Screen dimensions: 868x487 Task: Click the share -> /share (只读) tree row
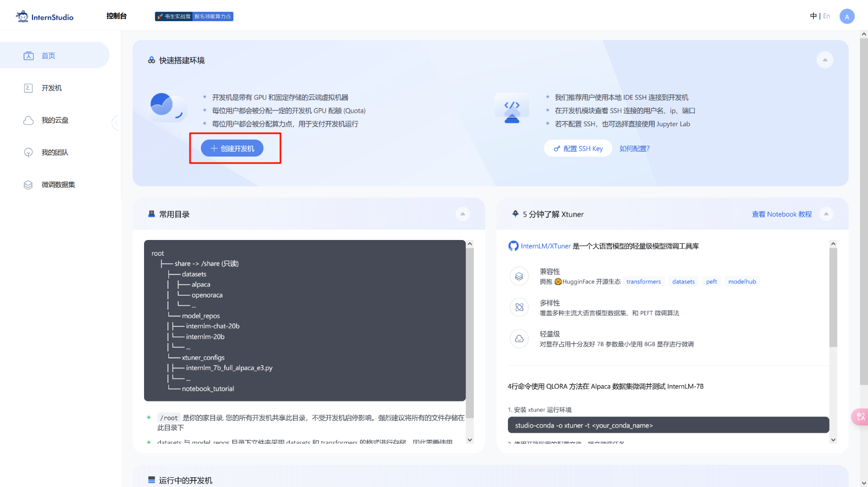pyautogui.click(x=206, y=264)
